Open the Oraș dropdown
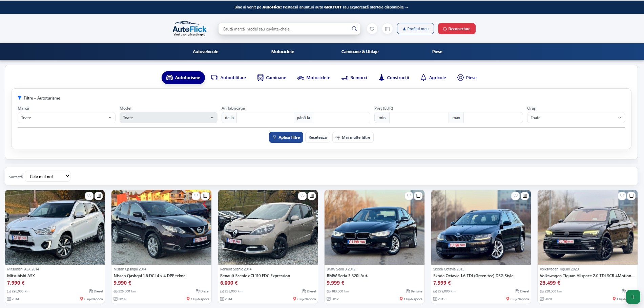 576,118
